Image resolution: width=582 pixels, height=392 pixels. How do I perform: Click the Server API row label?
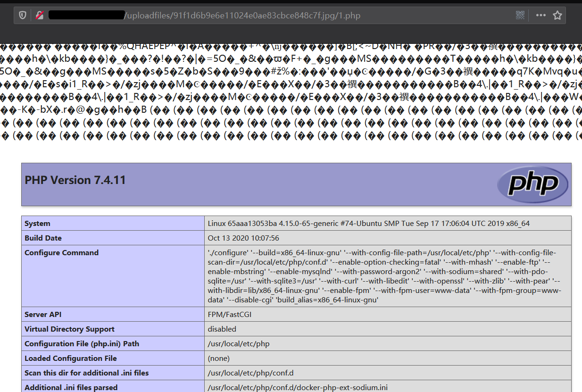pos(43,315)
